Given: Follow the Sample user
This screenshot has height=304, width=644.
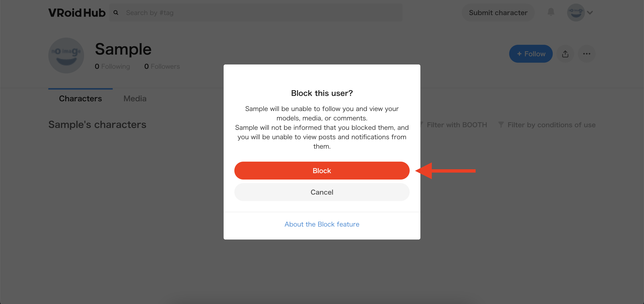Looking at the screenshot, I should (531, 54).
